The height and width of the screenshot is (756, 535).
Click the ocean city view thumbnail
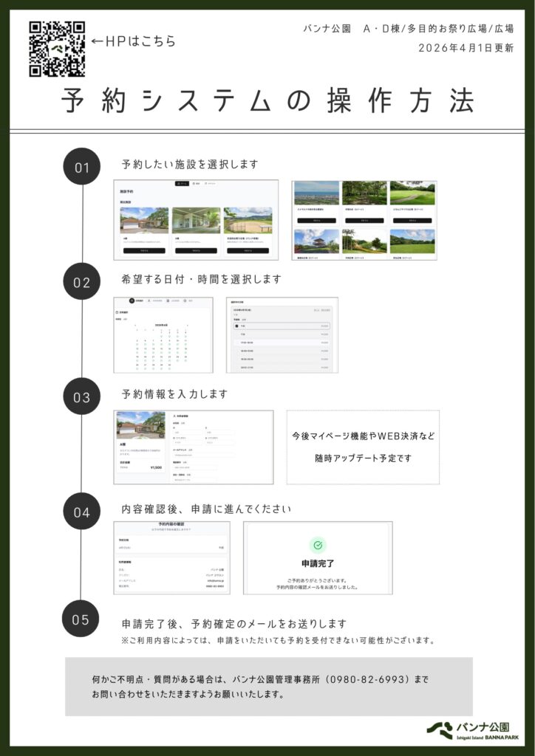pos(316,193)
